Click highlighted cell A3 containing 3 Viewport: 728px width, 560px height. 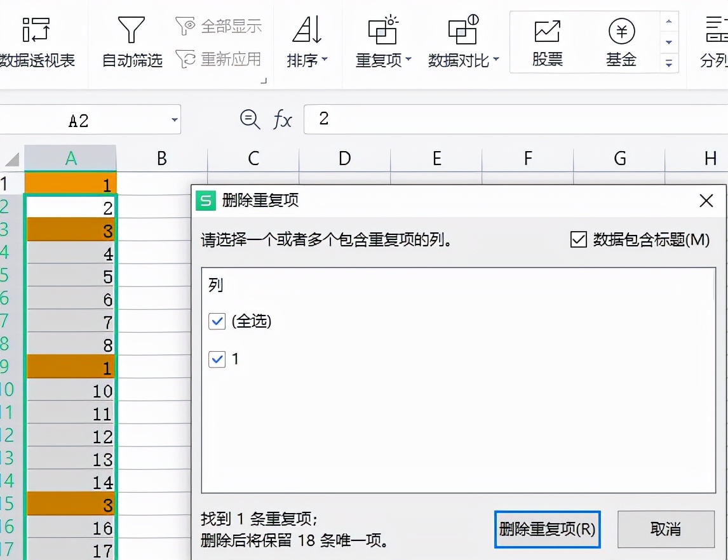70,230
